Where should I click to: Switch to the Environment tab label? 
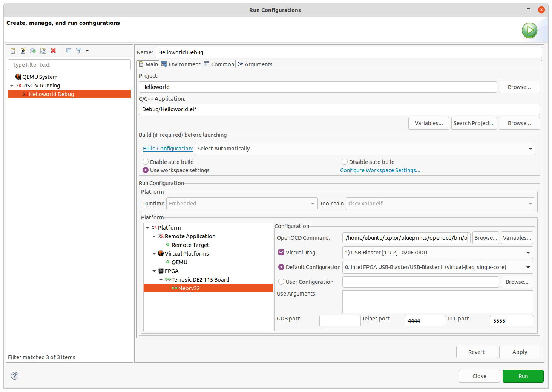[x=184, y=64]
